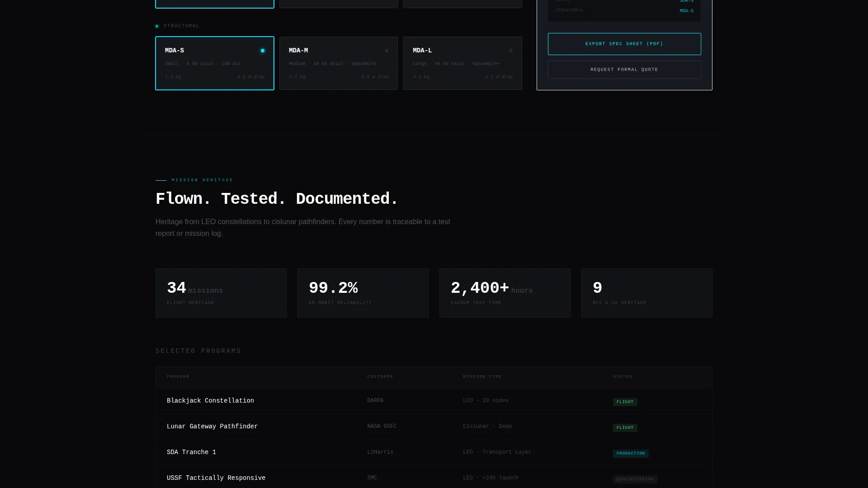Click the MDA-S value in the summary panel

pyautogui.click(x=686, y=11)
